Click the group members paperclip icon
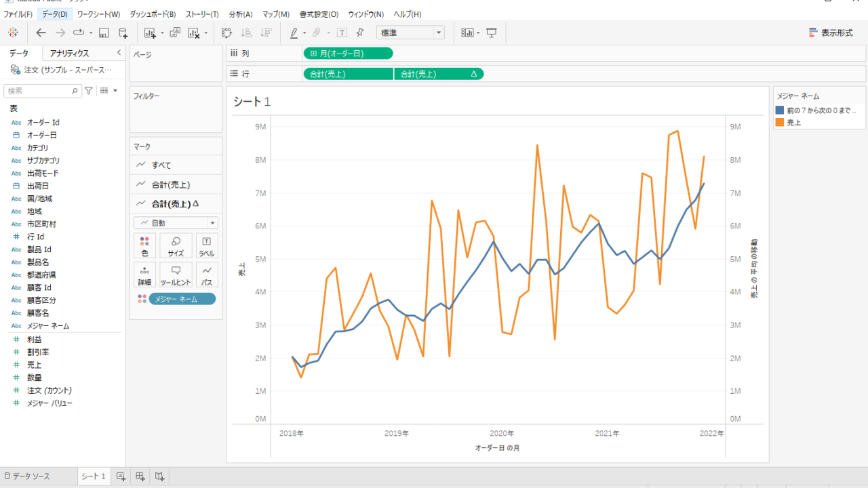Screen dimensions: 868x488 317,33
